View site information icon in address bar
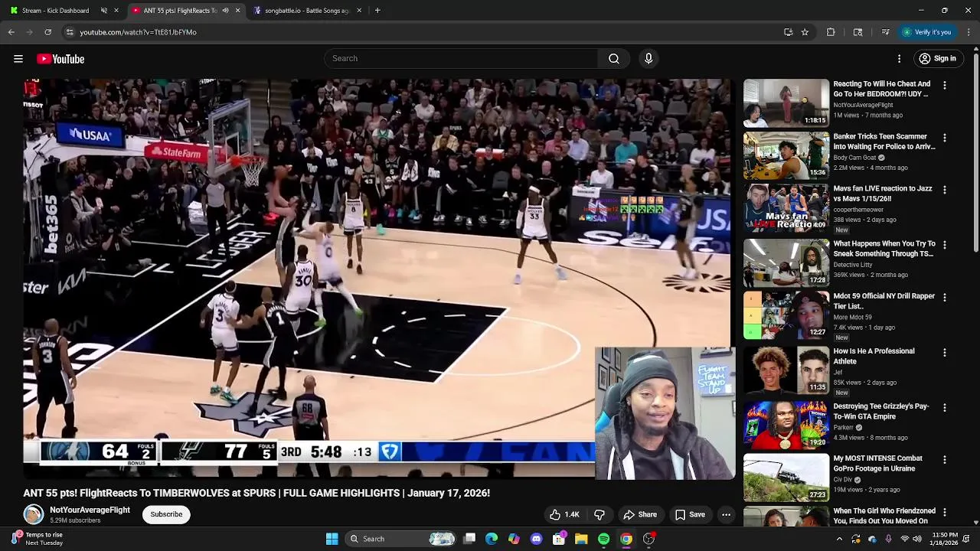Viewport: 980px width, 551px height. [70, 32]
